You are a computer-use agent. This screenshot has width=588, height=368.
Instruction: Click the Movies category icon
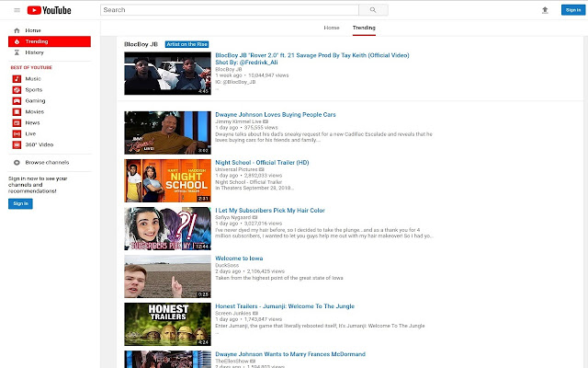click(x=17, y=111)
